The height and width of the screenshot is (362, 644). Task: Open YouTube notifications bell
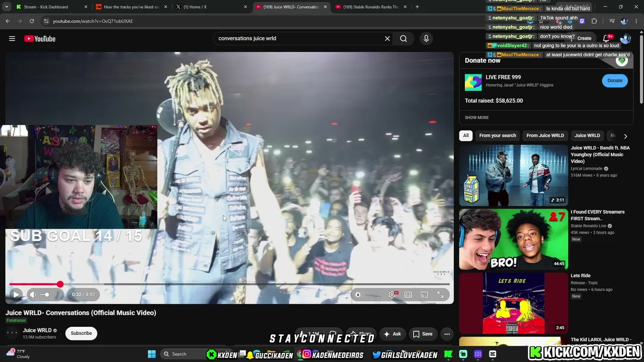607,38
